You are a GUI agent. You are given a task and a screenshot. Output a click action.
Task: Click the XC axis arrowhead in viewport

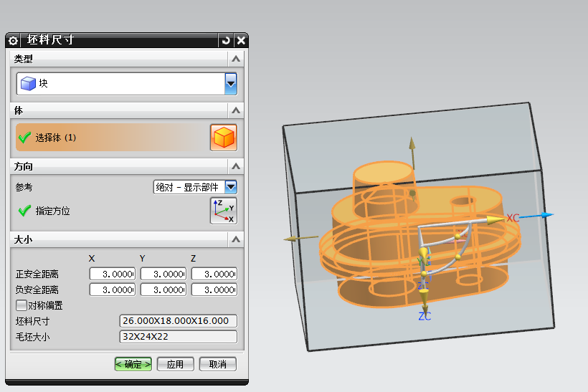pyautogui.click(x=495, y=220)
